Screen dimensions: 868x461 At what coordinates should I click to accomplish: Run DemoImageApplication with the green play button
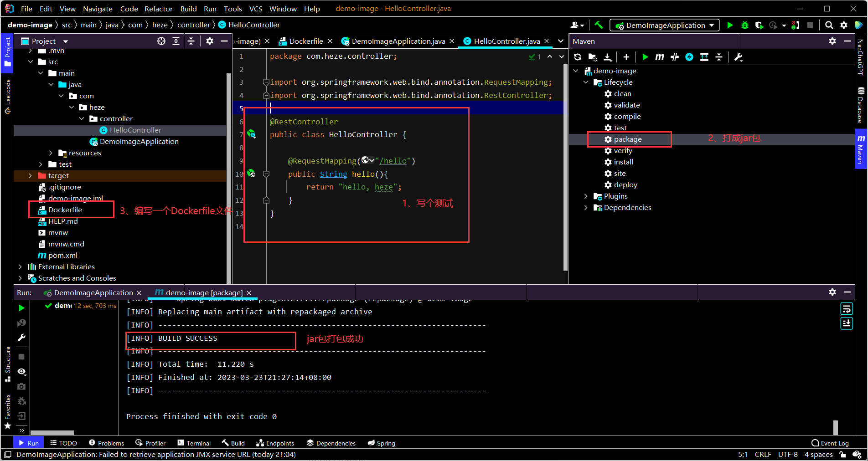pyautogui.click(x=730, y=25)
